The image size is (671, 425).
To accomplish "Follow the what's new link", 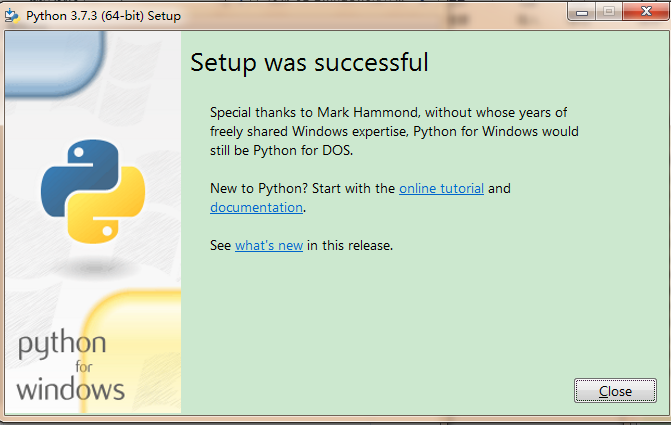I will 269,246.
